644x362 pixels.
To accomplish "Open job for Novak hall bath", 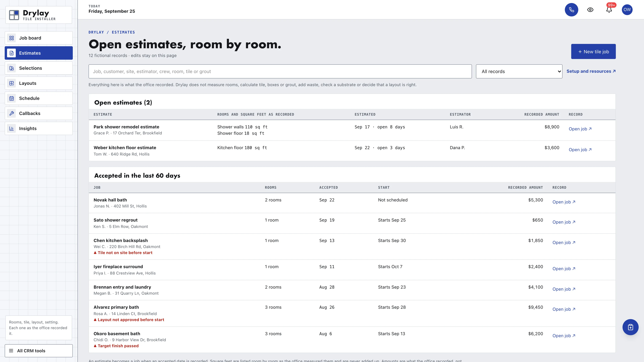I will tap(564, 202).
